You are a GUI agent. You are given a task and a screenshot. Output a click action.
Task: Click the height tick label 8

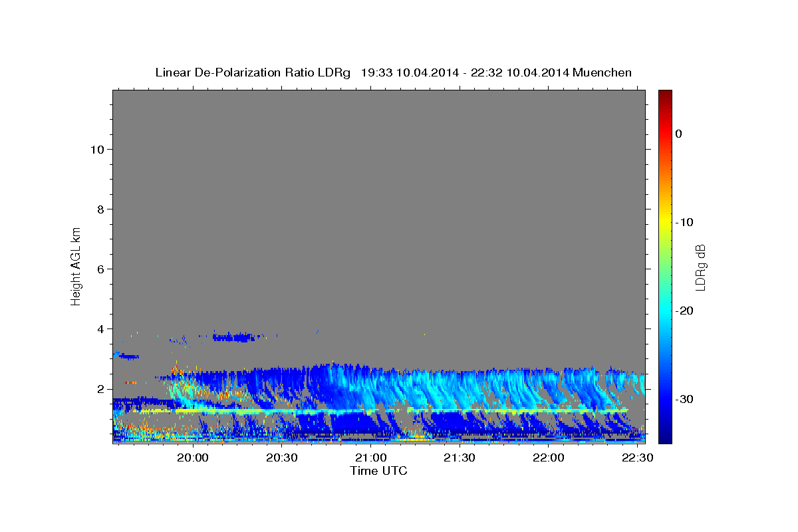click(x=100, y=209)
